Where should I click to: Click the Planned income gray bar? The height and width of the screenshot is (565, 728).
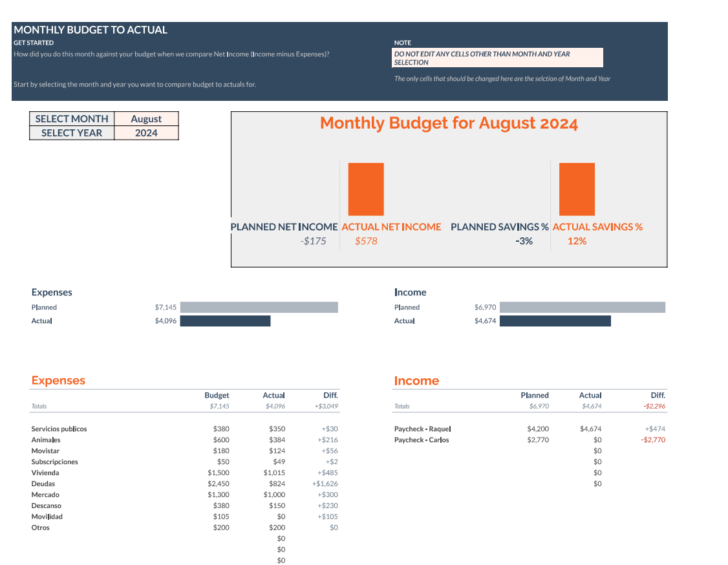point(583,307)
